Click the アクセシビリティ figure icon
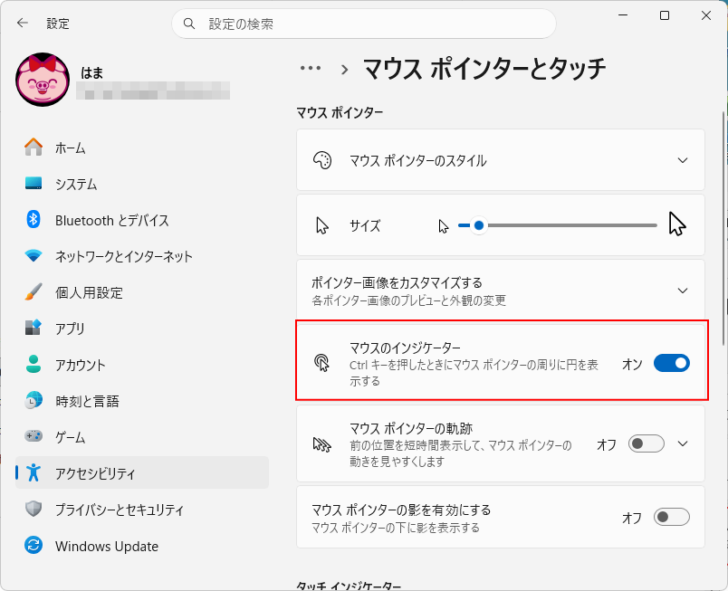The width and height of the screenshot is (728, 591). 33,473
